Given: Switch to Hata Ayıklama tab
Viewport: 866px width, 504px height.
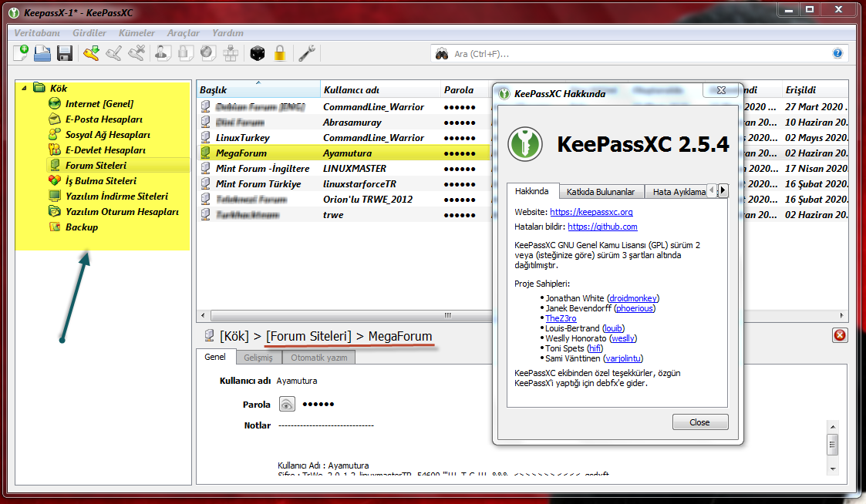Looking at the screenshot, I should coord(679,192).
